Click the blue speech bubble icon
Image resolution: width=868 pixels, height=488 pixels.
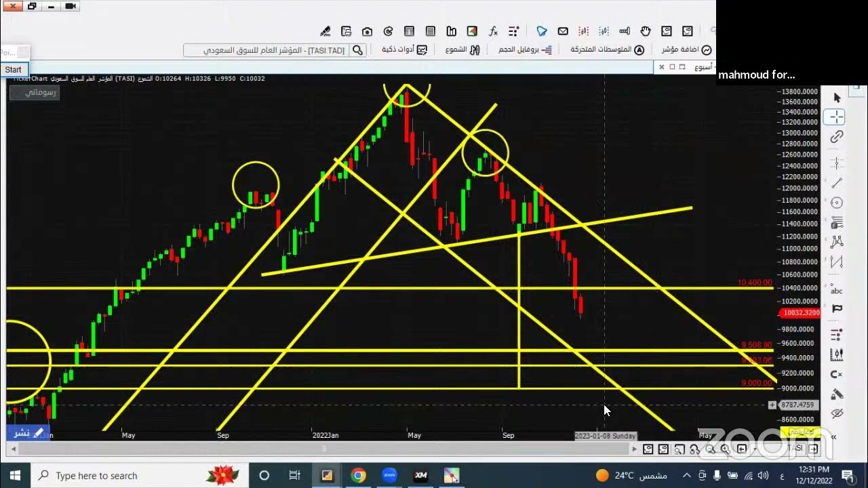click(542, 31)
